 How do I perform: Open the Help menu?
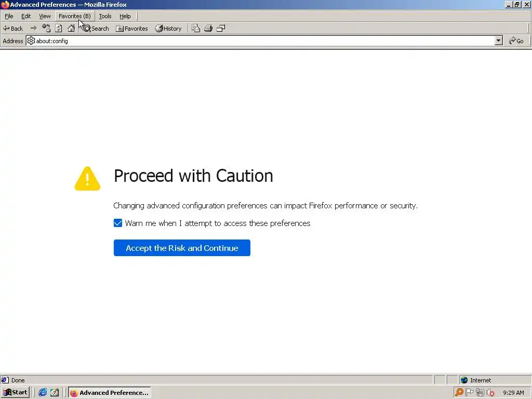coord(125,16)
